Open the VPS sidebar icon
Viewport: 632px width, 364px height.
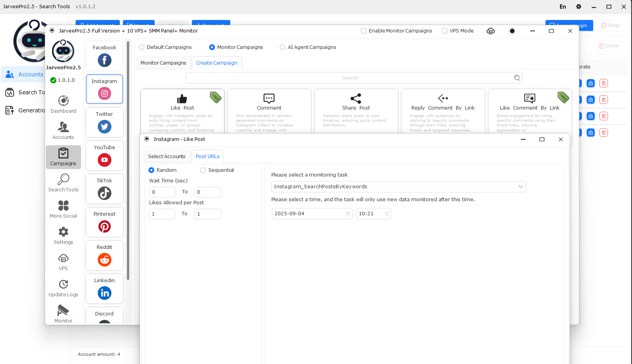63,262
